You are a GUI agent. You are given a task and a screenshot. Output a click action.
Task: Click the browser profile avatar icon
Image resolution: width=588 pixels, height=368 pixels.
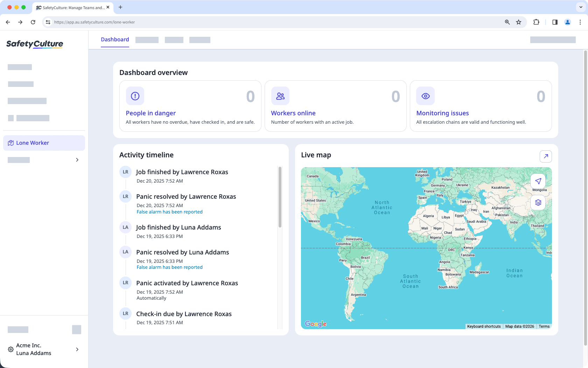point(567,22)
